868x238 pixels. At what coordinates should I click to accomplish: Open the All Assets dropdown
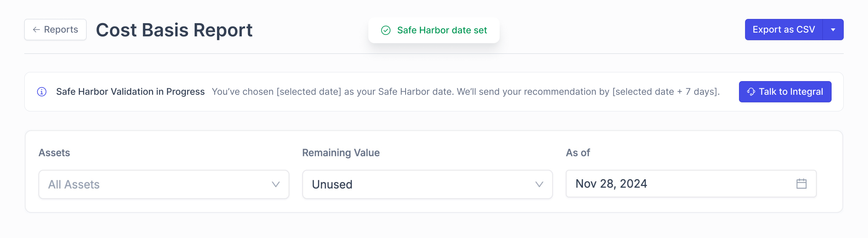[163, 185]
